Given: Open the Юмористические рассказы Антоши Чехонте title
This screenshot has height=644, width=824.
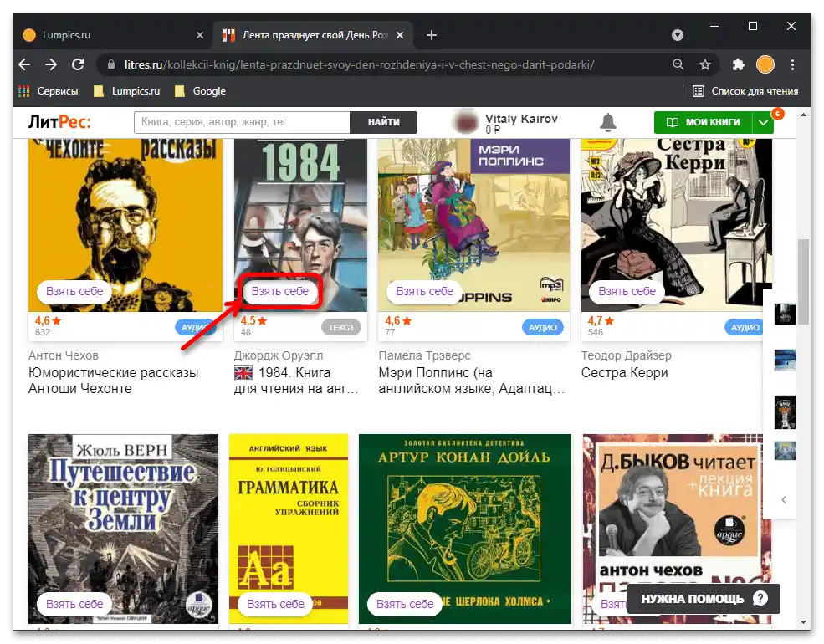Looking at the screenshot, I should point(113,381).
